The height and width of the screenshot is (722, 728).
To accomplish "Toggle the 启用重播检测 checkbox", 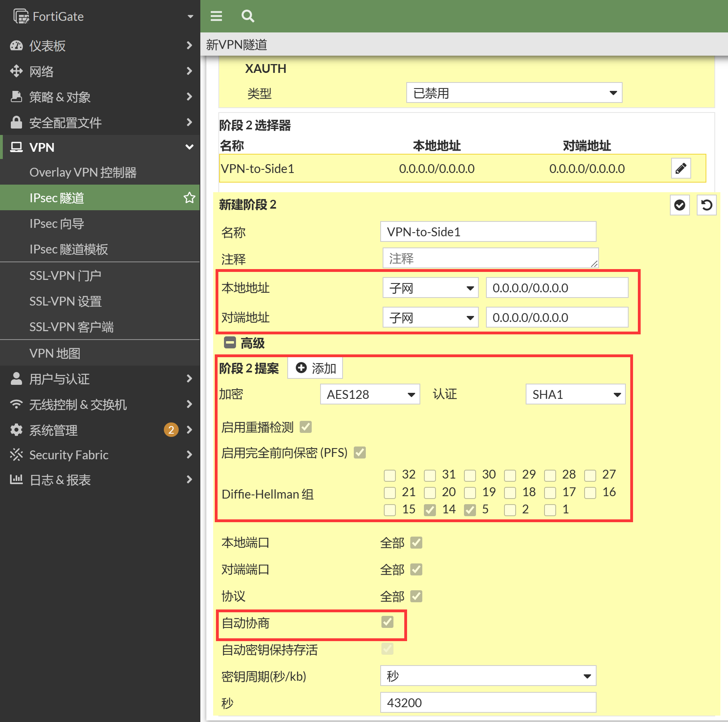I will [x=306, y=427].
